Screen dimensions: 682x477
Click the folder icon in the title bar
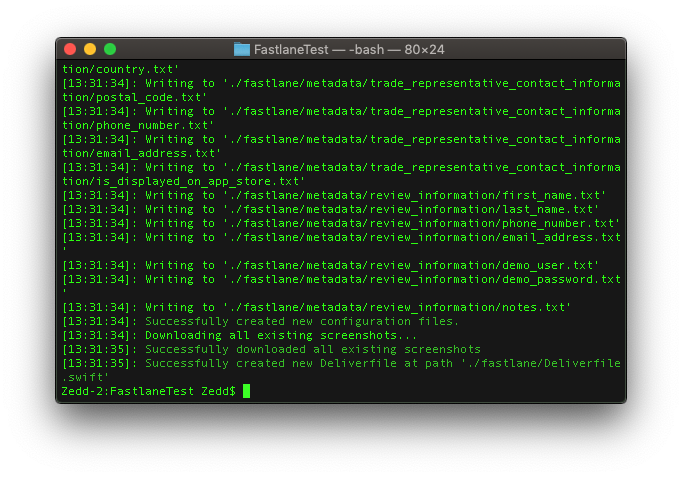pyautogui.click(x=242, y=49)
